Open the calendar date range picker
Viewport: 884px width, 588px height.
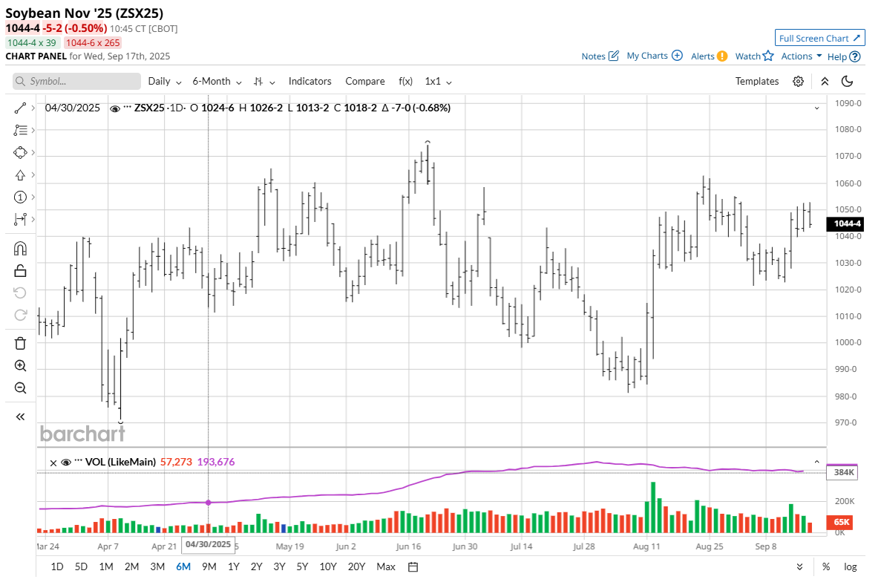pos(413,567)
